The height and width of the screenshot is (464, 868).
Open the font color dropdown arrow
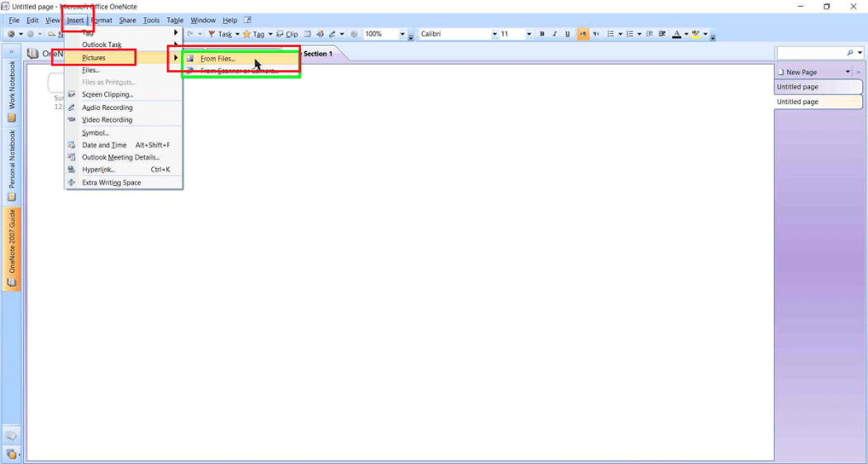tap(686, 35)
